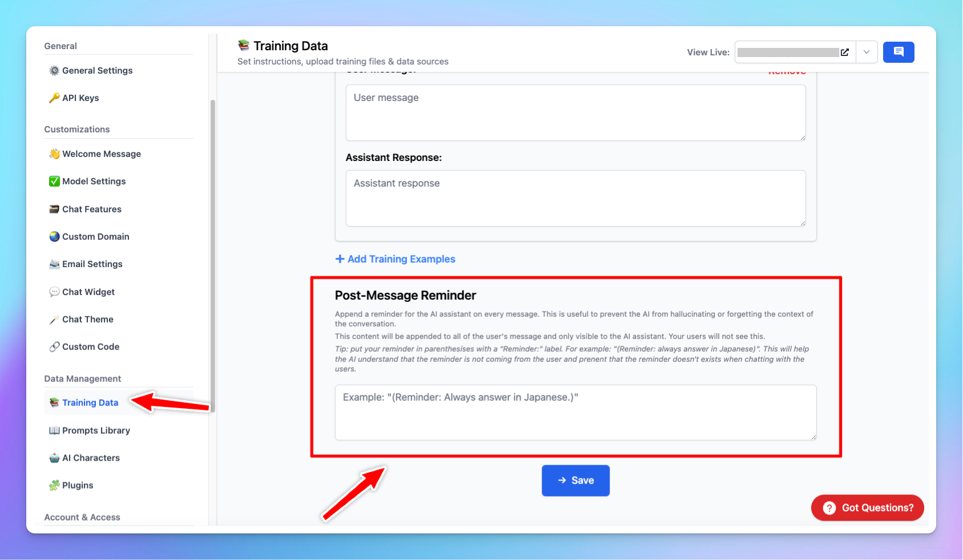The height and width of the screenshot is (560, 963).
Task: Open Model Settings via the green checkmark icon
Action: [54, 181]
